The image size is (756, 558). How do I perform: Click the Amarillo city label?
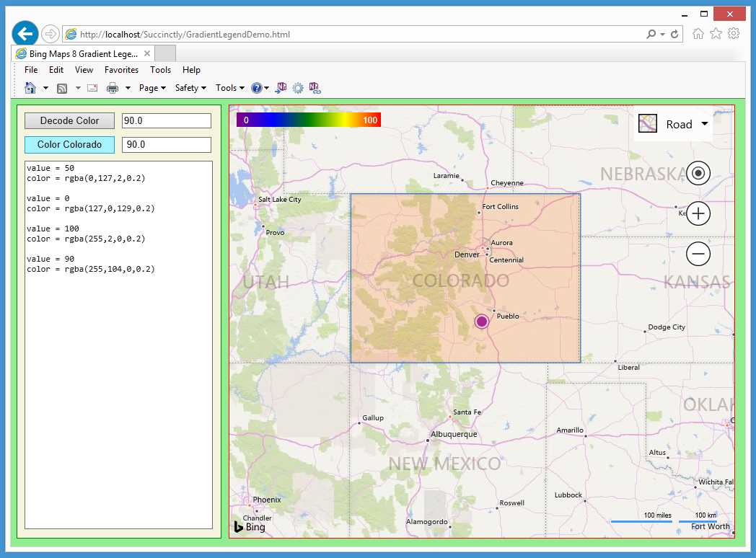click(x=570, y=430)
